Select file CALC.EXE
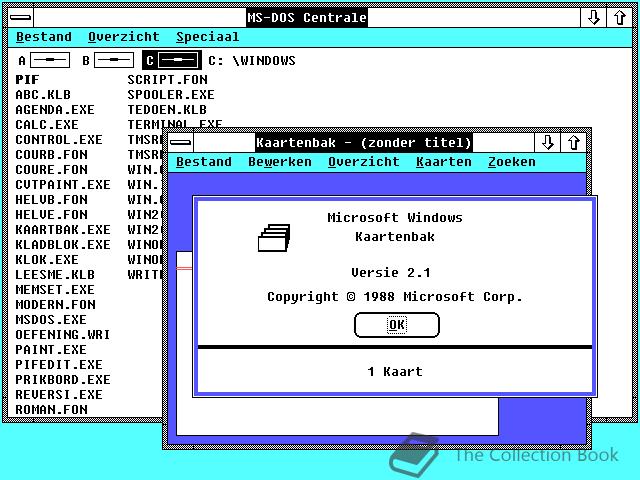The width and height of the screenshot is (640, 480). pyautogui.click(x=47, y=124)
